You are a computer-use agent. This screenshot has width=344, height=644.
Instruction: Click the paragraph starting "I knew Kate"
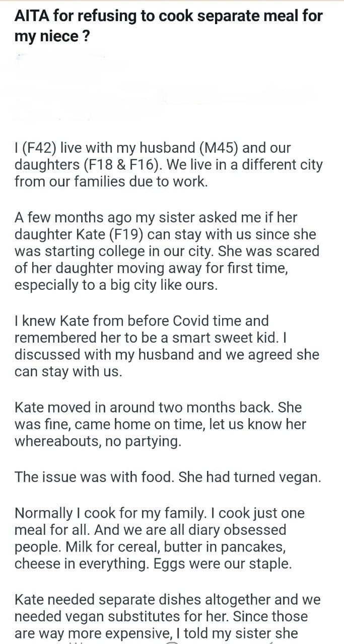point(166,346)
